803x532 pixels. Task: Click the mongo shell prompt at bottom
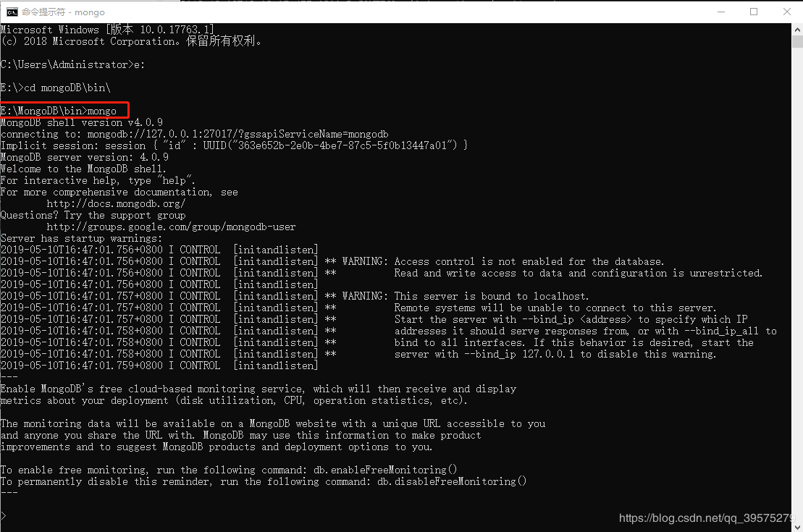[x=4, y=516]
